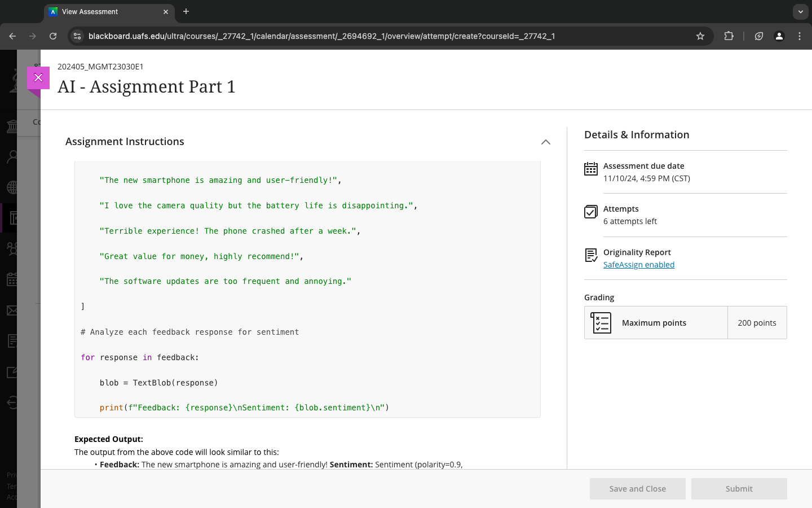This screenshot has width=812, height=508.
Task: Click the 'Terrible experience!' feedback string
Action: pyautogui.click(x=230, y=231)
